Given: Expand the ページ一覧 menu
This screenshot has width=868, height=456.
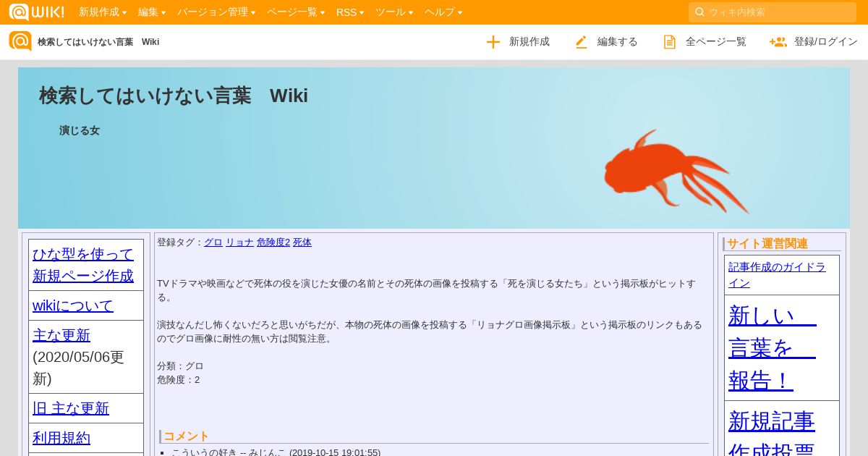Looking at the screenshot, I should pyautogui.click(x=296, y=12).
